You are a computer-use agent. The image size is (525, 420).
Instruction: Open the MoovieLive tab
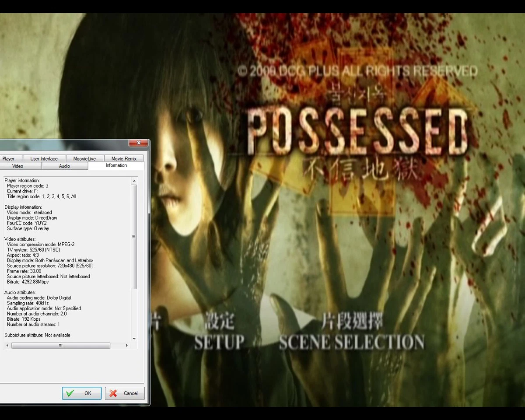pyautogui.click(x=84, y=158)
